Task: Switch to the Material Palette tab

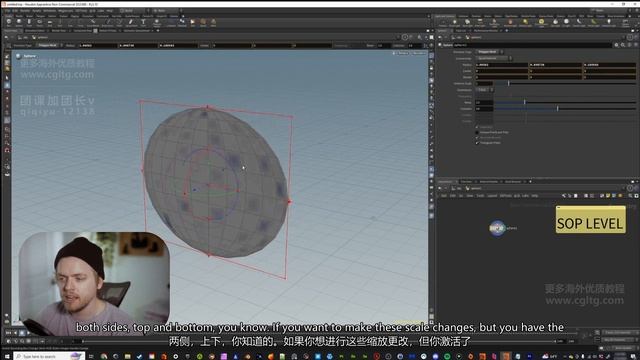Action: [x=489, y=182]
